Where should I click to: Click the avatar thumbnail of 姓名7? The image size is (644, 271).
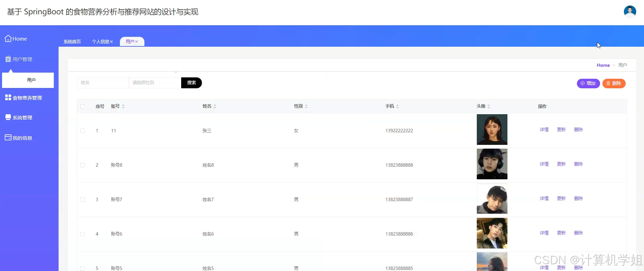pyautogui.click(x=492, y=198)
